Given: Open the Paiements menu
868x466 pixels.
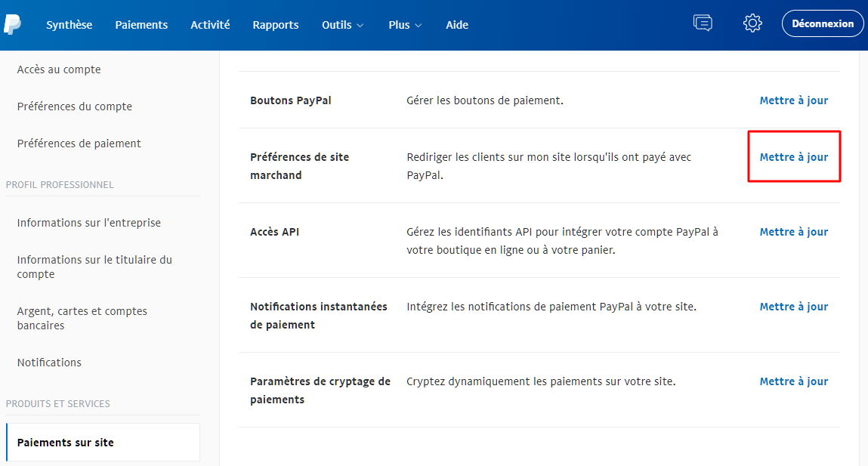Looking at the screenshot, I should (141, 24).
